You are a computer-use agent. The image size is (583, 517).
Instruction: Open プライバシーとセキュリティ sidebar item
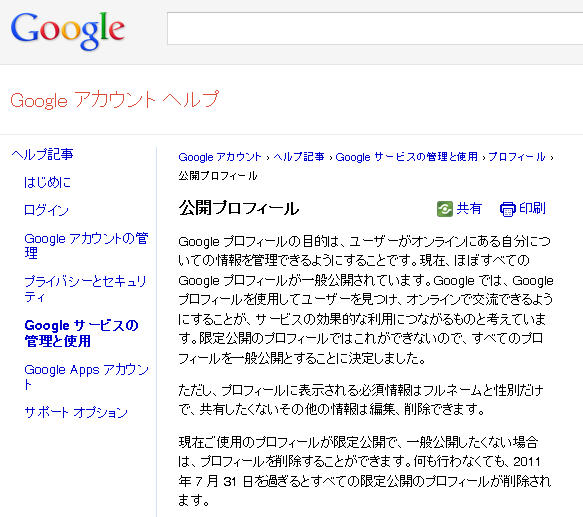(x=85, y=289)
